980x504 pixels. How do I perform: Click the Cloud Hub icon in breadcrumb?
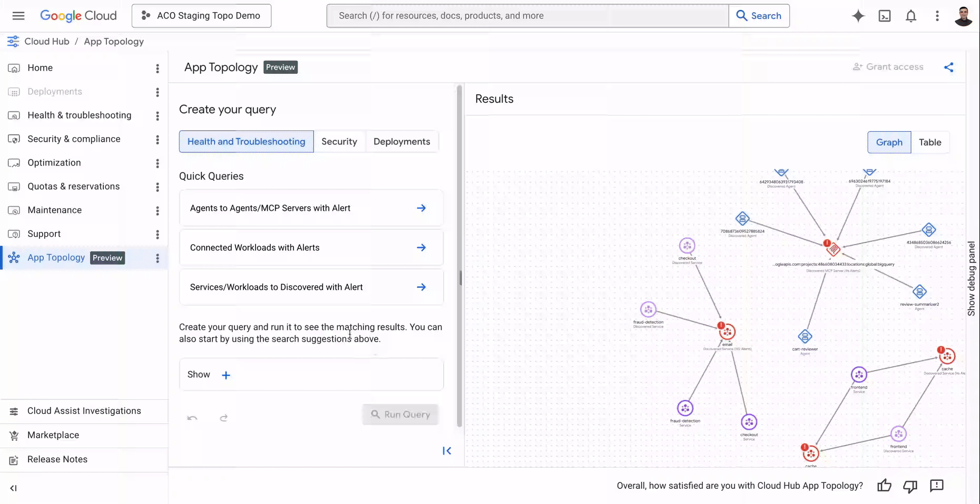pyautogui.click(x=13, y=41)
